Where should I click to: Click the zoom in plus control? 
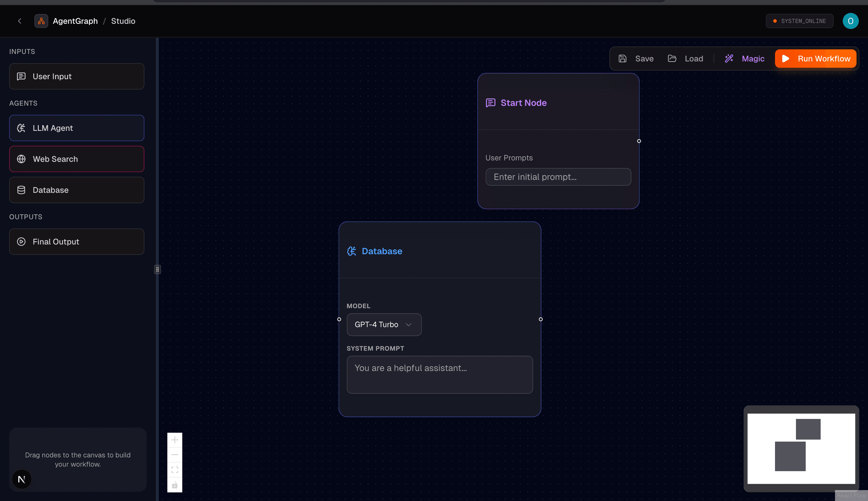pyautogui.click(x=175, y=440)
